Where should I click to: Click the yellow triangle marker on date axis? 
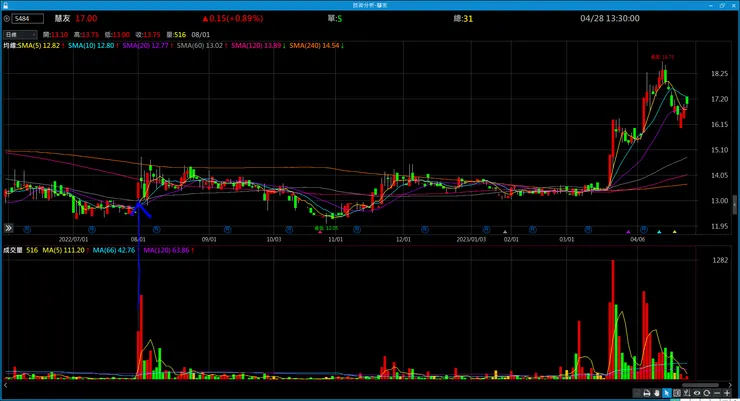coord(674,232)
